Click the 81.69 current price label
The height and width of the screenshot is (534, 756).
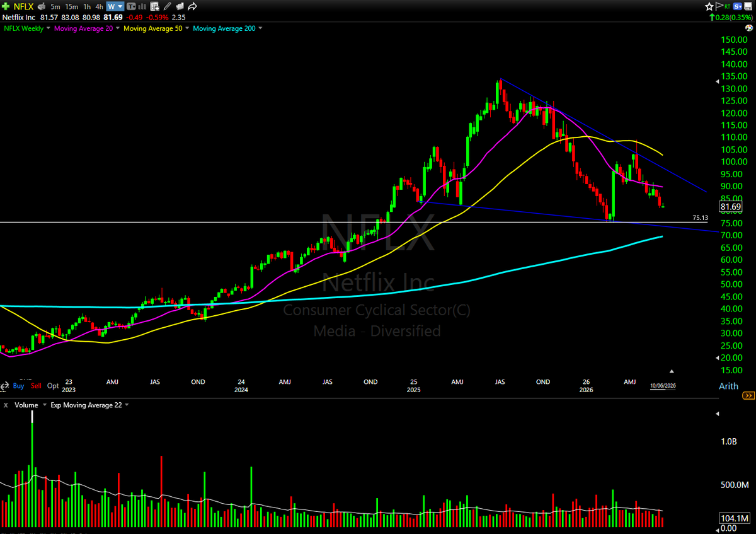(731, 206)
